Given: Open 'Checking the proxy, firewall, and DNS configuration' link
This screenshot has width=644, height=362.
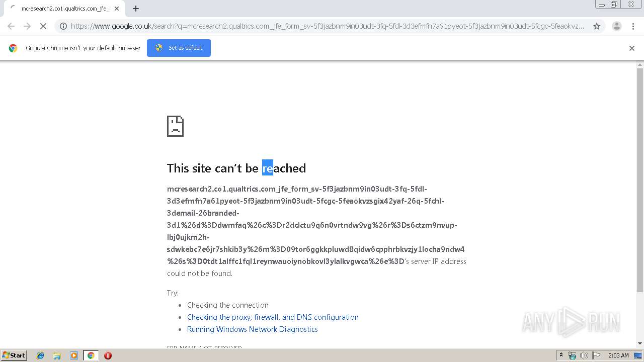Looking at the screenshot, I should [273, 317].
